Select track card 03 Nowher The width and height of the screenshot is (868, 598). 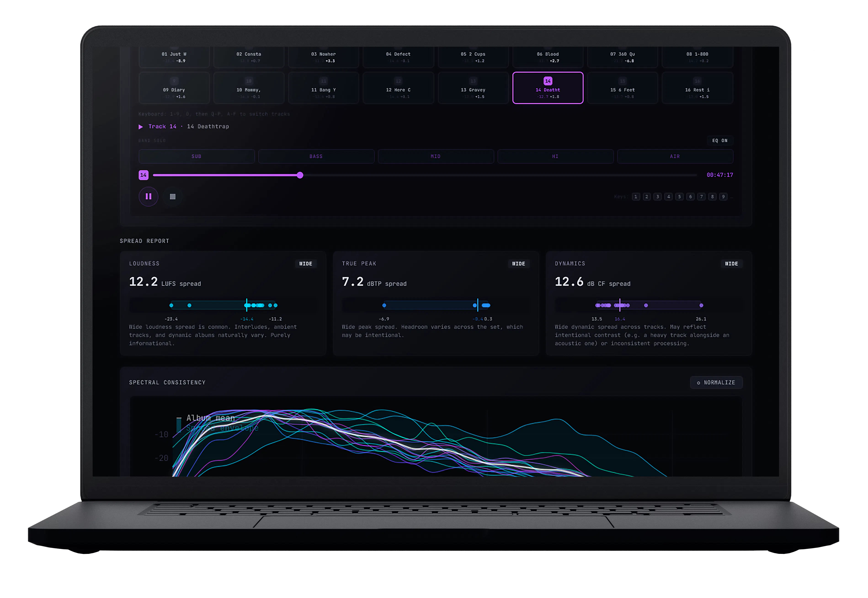323,57
